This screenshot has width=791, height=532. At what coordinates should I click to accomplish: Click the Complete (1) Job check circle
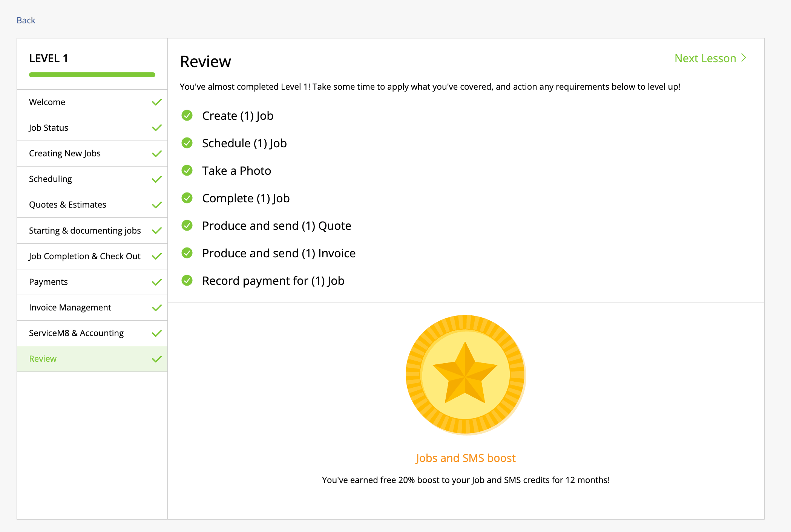(x=187, y=198)
